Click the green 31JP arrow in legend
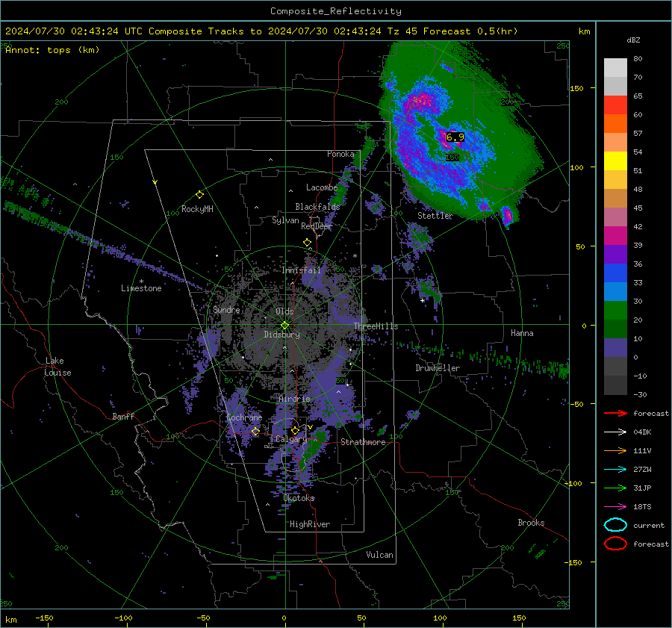Viewport: 672px width, 628px height. [615, 488]
